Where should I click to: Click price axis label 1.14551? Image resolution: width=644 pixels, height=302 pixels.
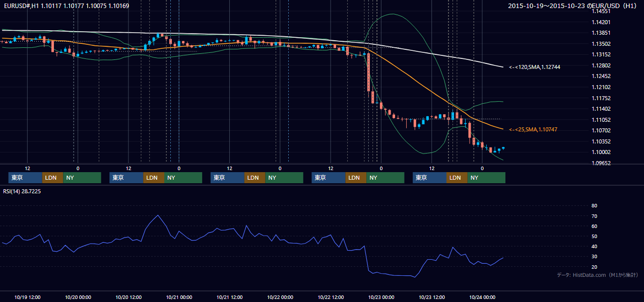602,11
